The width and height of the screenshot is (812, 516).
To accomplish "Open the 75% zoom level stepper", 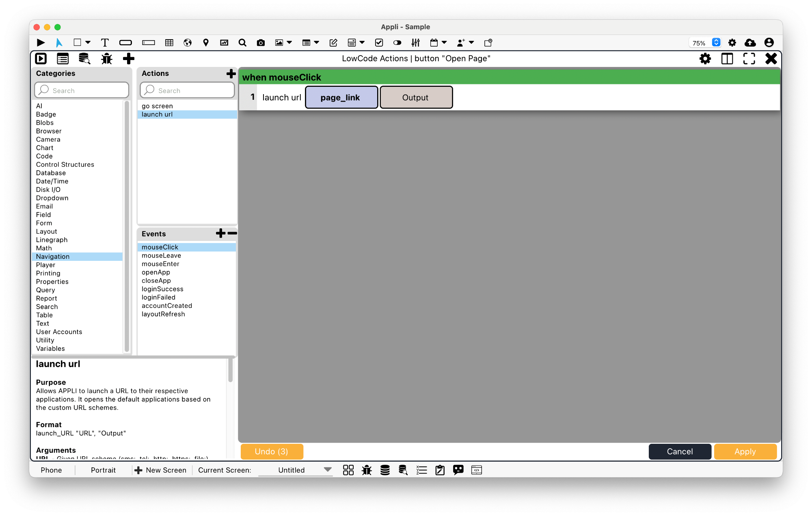I will tap(716, 43).
